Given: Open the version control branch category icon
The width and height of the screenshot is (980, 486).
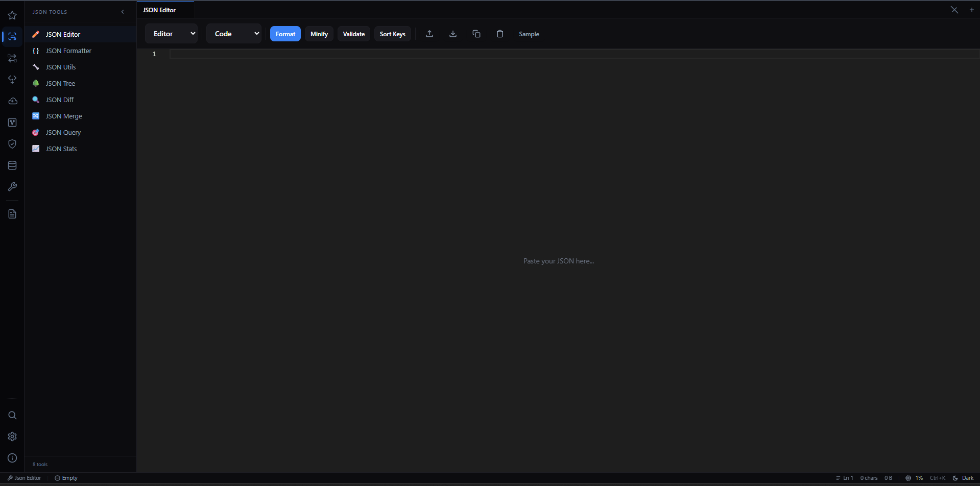Looking at the screenshot, I should (x=12, y=123).
